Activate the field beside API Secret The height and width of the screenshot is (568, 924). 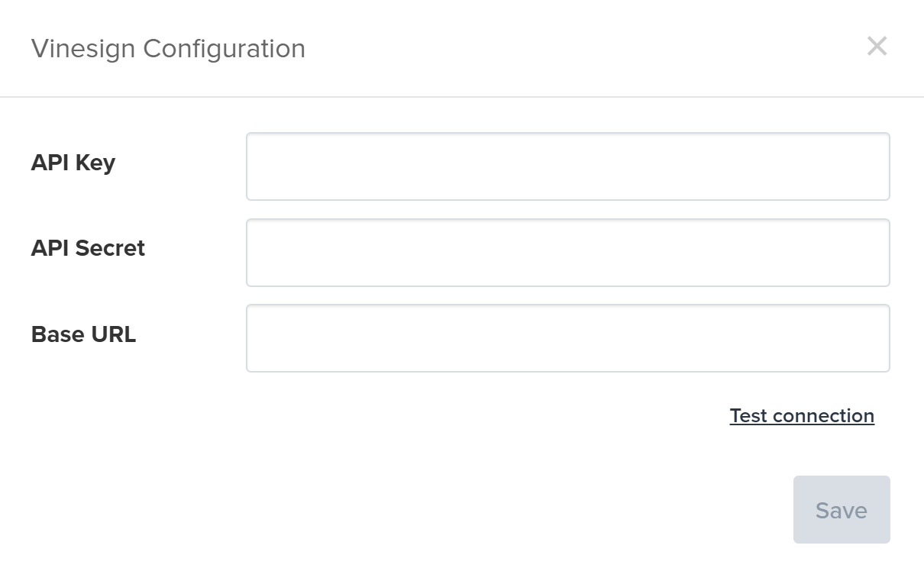[567, 253]
